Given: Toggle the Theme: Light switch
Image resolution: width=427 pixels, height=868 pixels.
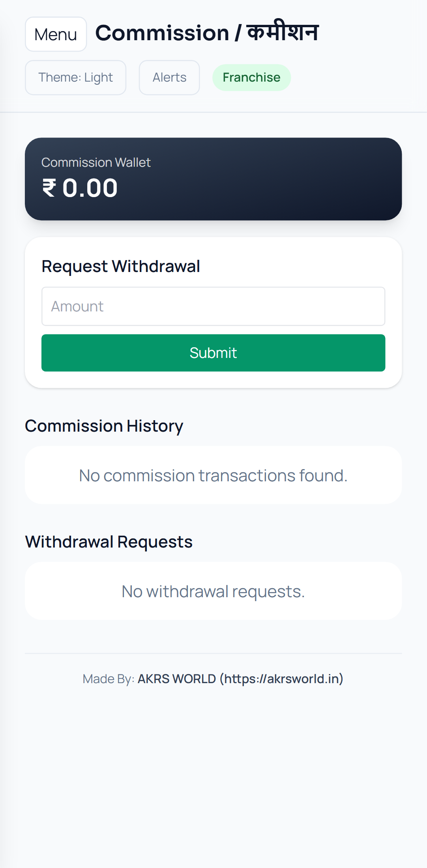Looking at the screenshot, I should (x=75, y=78).
